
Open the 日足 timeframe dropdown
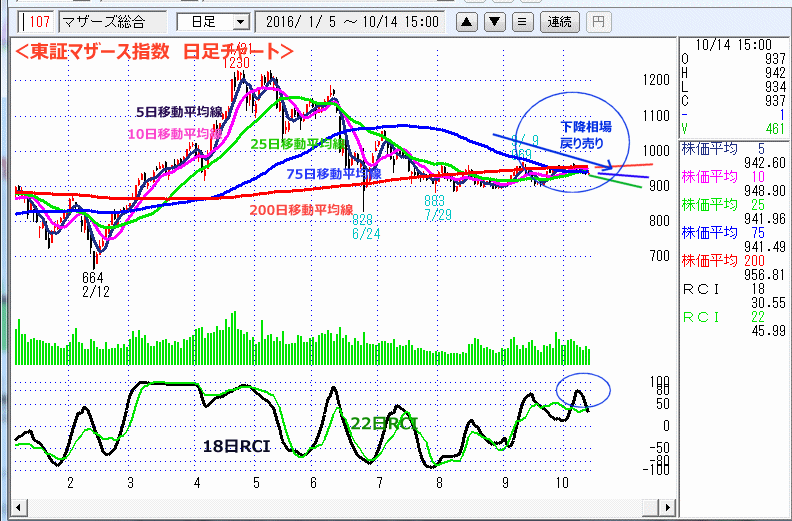(213, 21)
